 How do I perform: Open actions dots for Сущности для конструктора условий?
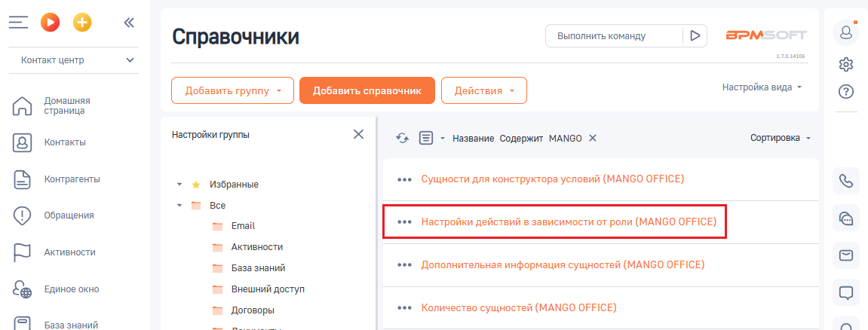coord(405,179)
